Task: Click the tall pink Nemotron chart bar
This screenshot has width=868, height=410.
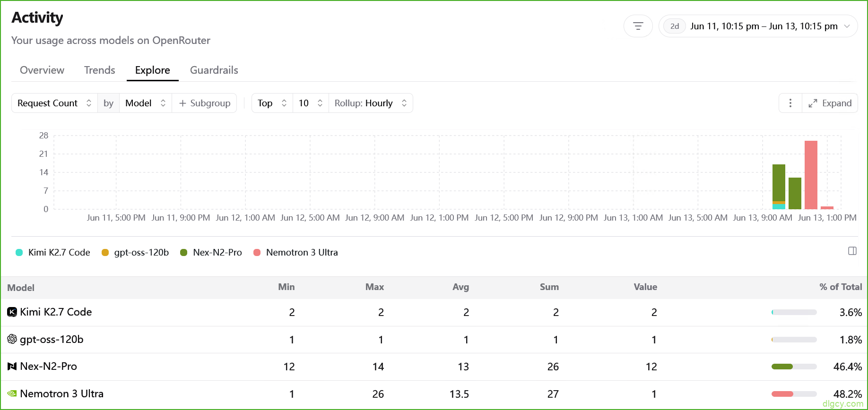Action: click(x=811, y=175)
